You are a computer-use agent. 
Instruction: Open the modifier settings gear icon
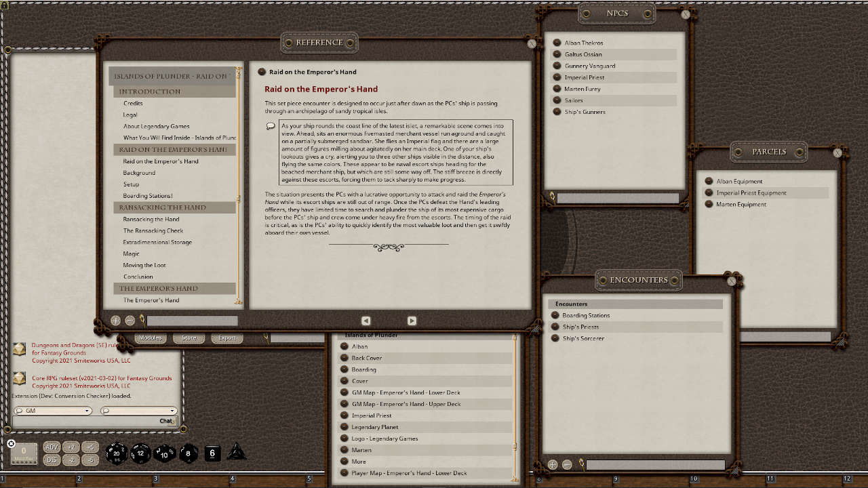click(x=11, y=444)
